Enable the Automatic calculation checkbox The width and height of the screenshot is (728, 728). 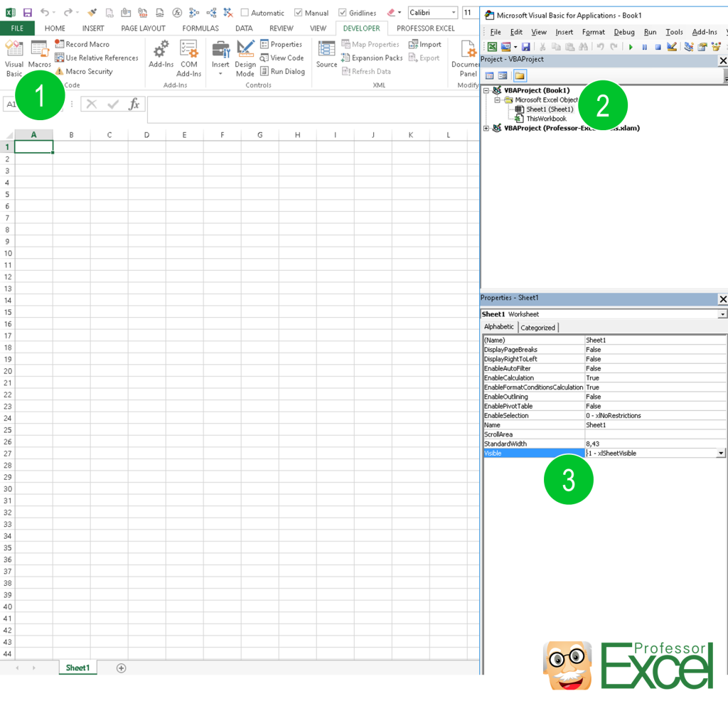coord(245,13)
